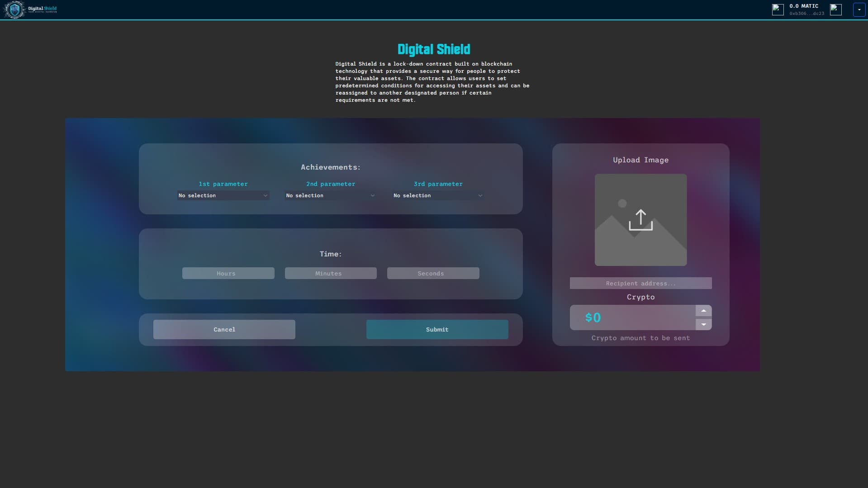Focus the Recipient address field

tap(640, 283)
